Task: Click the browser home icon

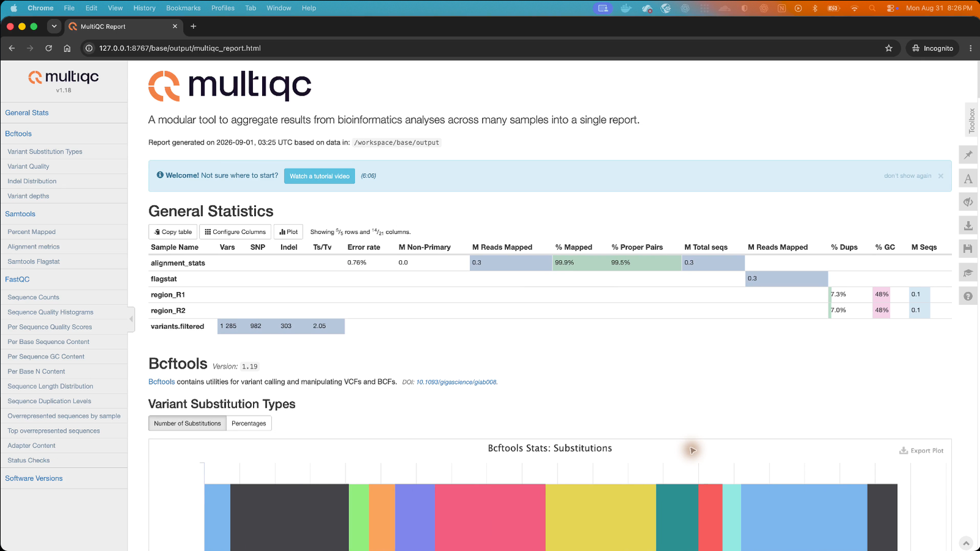Action: (x=67, y=48)
